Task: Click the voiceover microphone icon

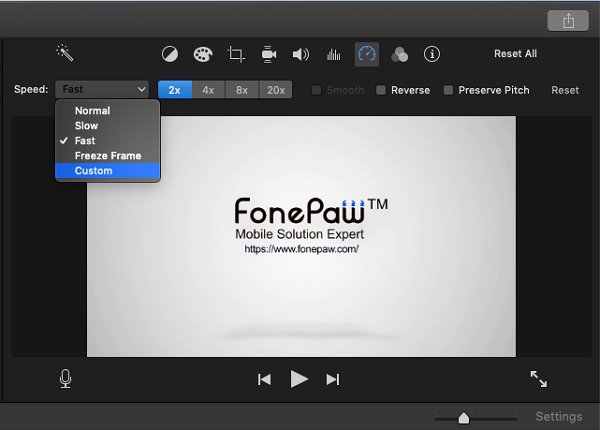Action: click(65, 379)
